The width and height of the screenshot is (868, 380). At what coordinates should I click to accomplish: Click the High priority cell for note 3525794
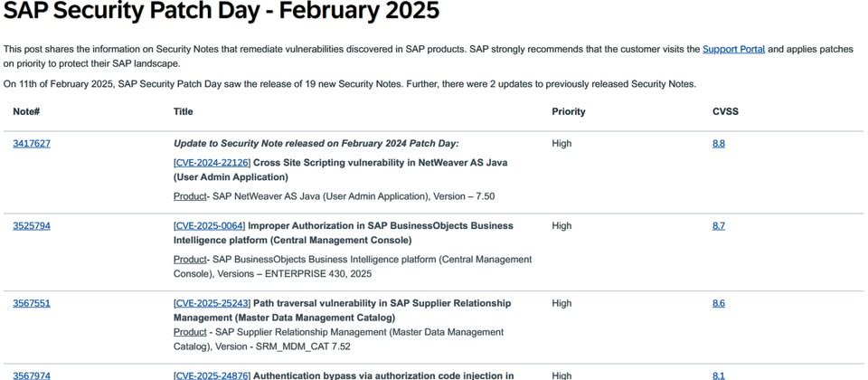(x=561, y=226)
